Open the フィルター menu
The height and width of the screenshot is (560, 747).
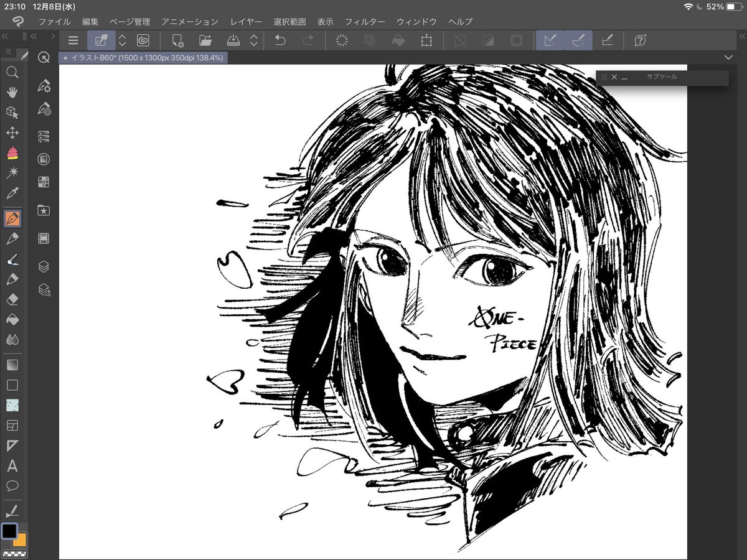(x=365, y=22)
